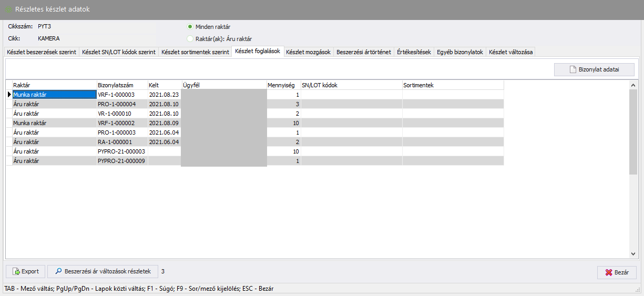Select the PYPRO-21-000009 row
Screen dimensions: 644x296
point(121,161)
